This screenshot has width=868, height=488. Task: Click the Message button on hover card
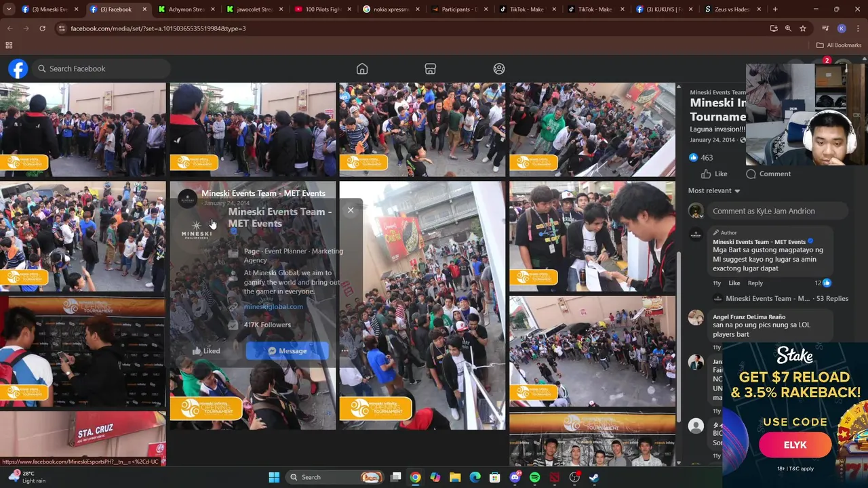(287, 350)
